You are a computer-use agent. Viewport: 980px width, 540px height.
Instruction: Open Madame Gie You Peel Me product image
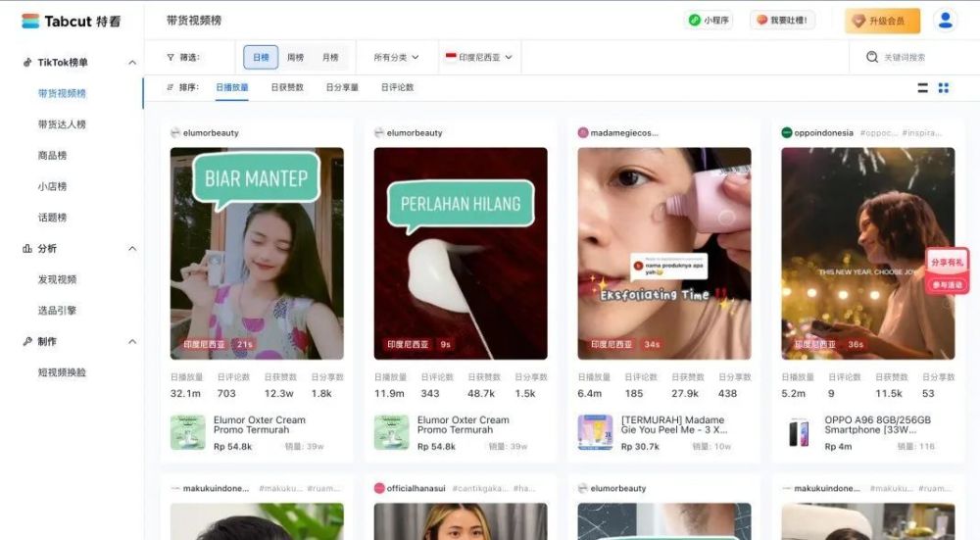click(x=595, y=432)
